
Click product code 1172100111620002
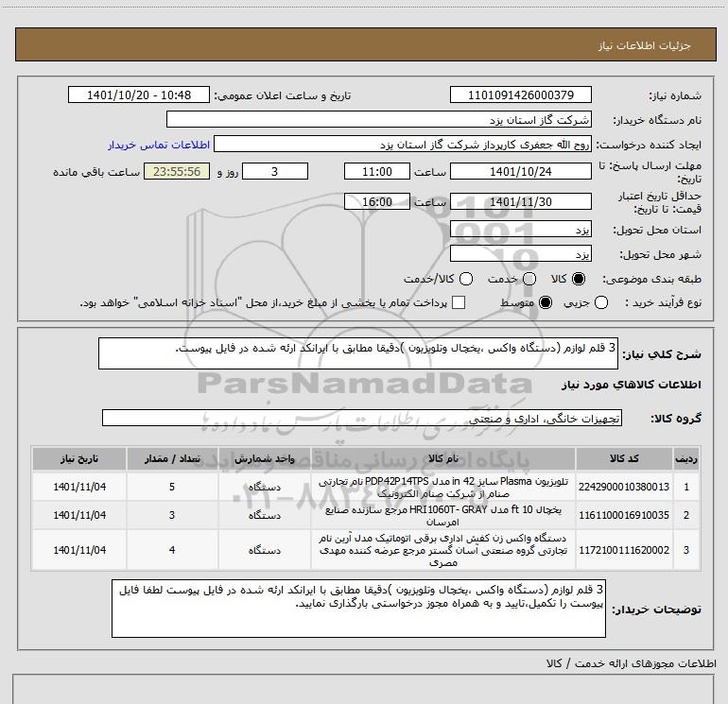tap(624, 550)
